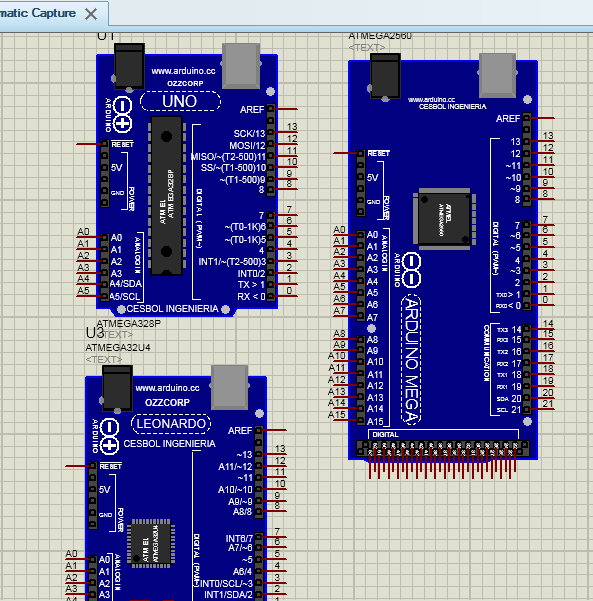Select the power jack on the Mega

[x=385, y=76]
